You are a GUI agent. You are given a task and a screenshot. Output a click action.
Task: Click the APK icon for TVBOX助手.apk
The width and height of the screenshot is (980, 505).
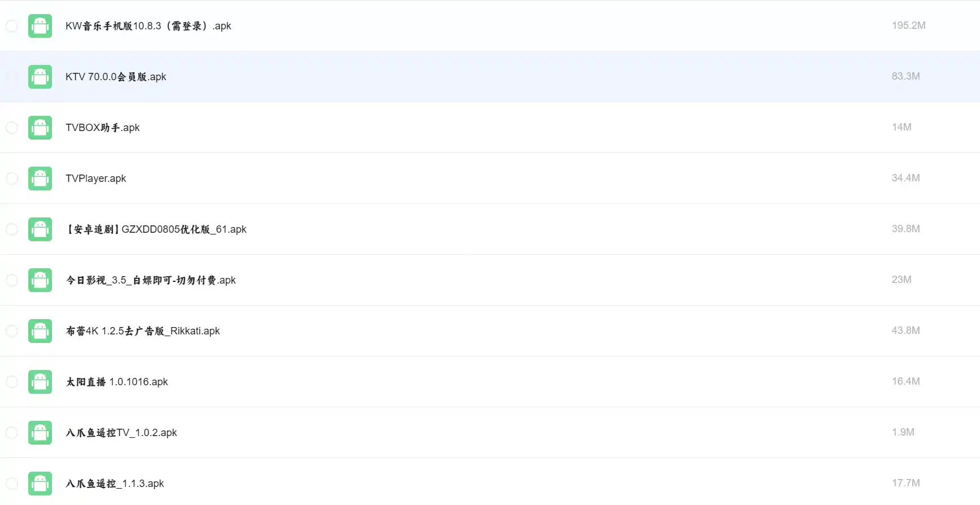[x=40, y=128]
